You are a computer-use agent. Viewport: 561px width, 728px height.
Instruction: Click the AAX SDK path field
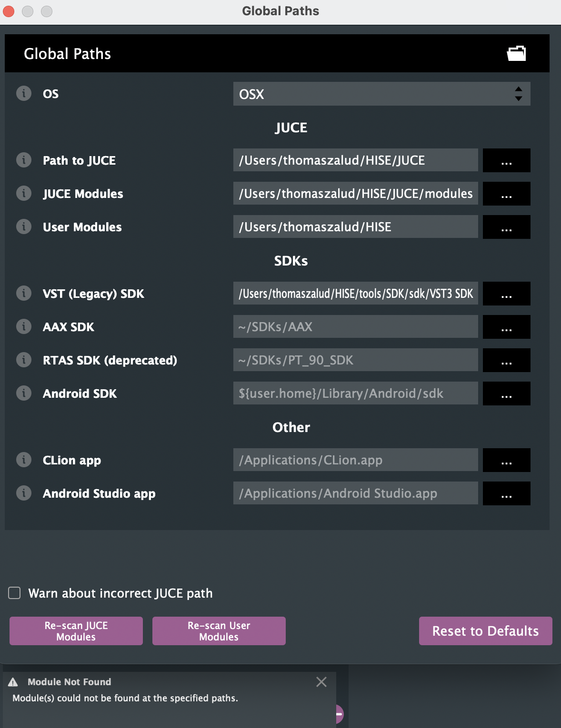tap(355, 327)
